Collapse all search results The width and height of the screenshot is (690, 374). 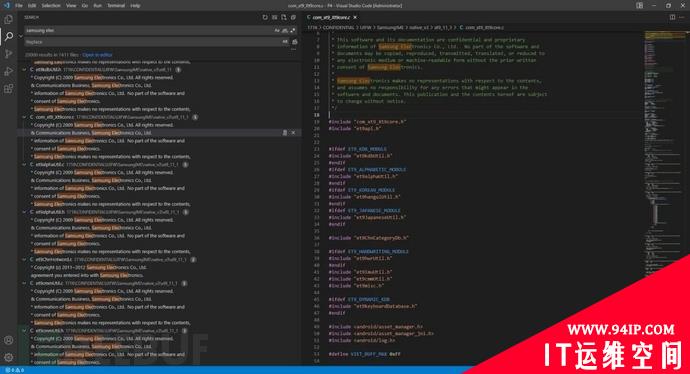click(294, 17)
